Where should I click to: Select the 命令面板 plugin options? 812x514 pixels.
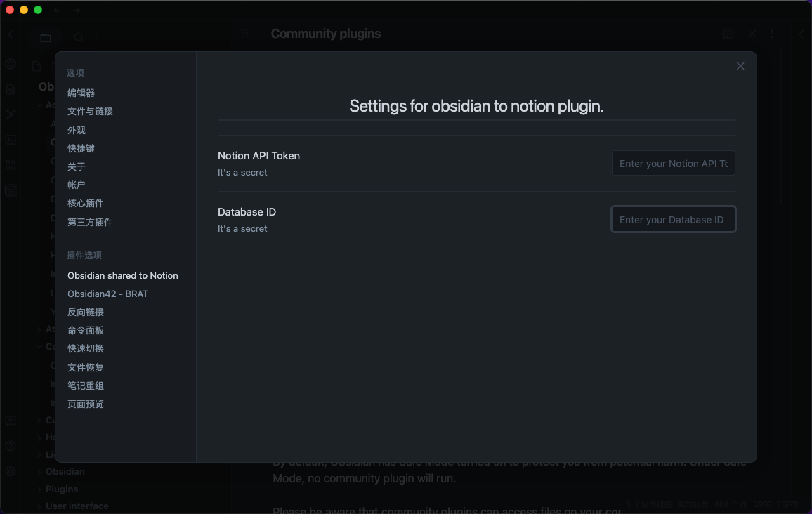coord(86,330)
